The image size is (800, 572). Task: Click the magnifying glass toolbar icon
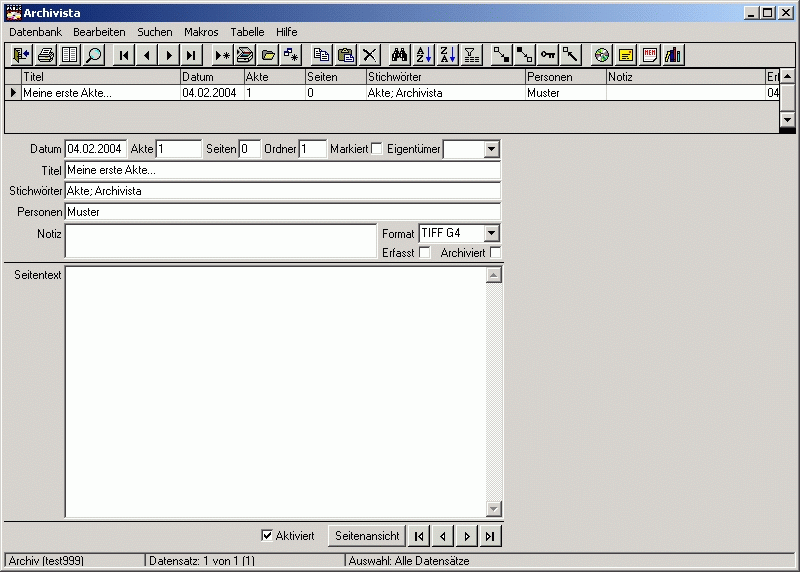click(x=93, y=55)
